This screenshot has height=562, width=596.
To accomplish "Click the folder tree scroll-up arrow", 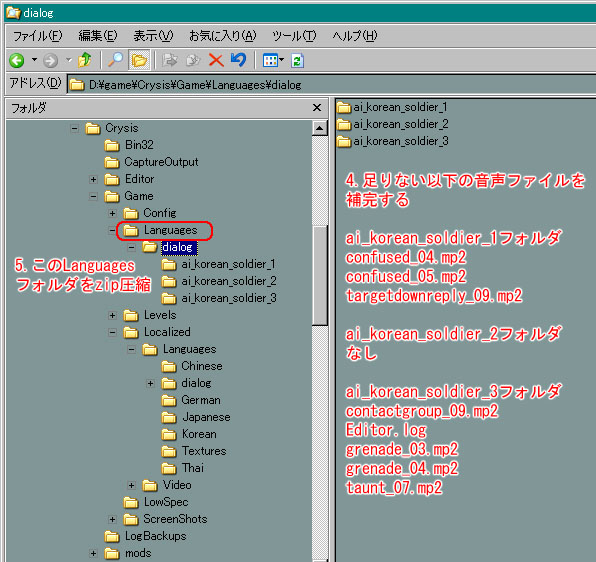I will click(320, 128).
